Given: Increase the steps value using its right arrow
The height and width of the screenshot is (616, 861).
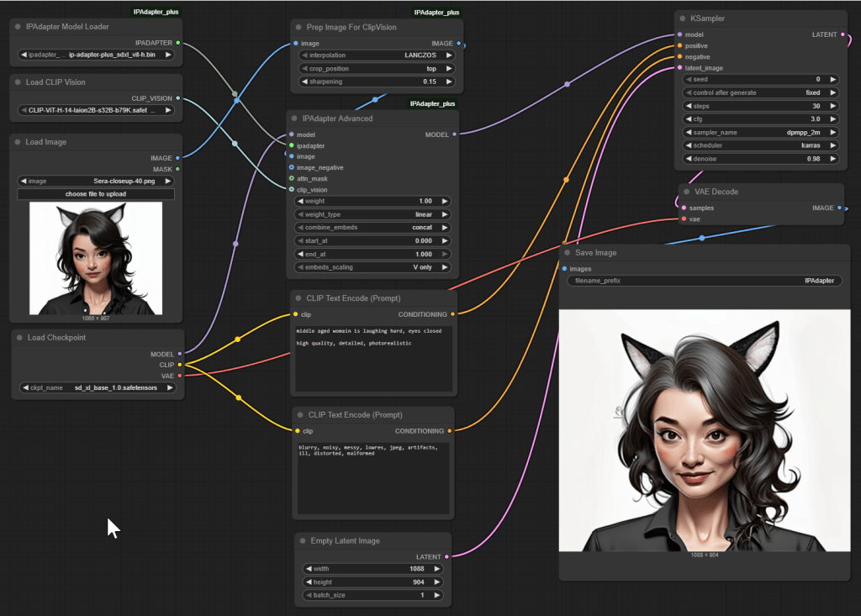Looking at the screenshot, I should pos(833,106).
